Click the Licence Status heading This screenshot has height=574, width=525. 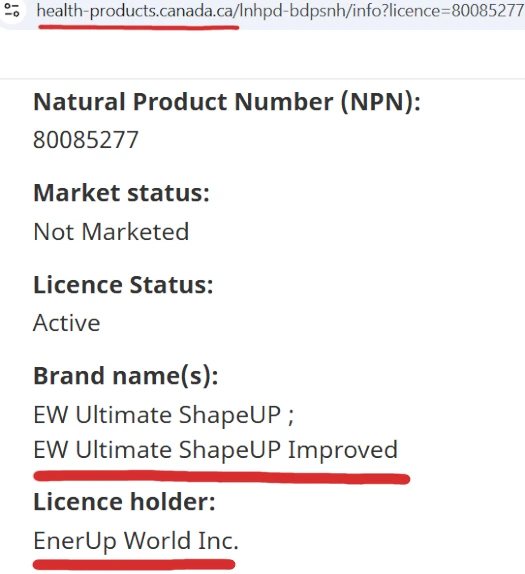click(x=123, y=285)
